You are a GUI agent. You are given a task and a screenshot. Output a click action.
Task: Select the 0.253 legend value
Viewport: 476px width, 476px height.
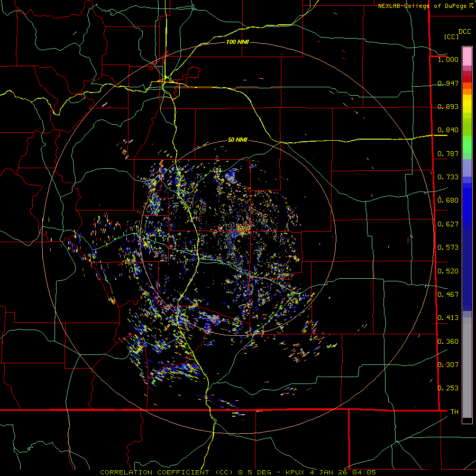click(448, 388)
